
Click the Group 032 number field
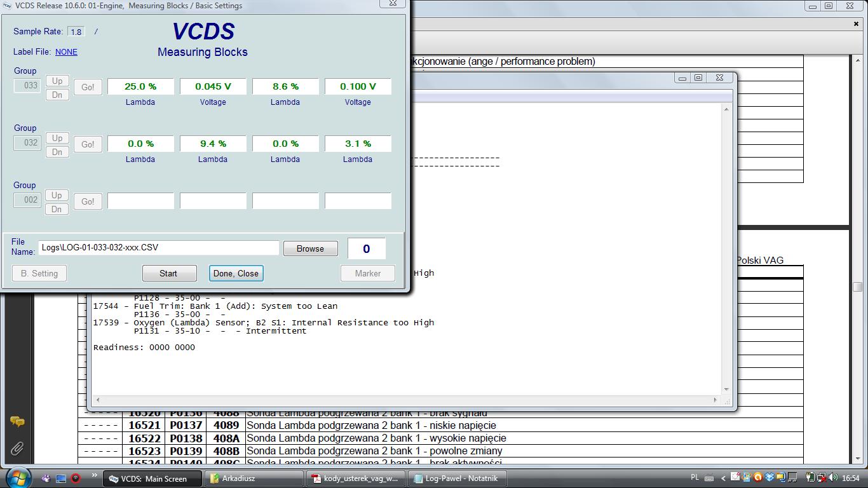[28, 143]
